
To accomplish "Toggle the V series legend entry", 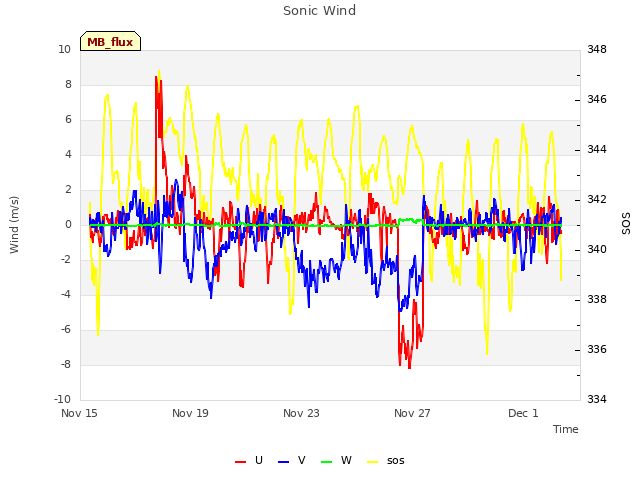I will pos(292,461).
